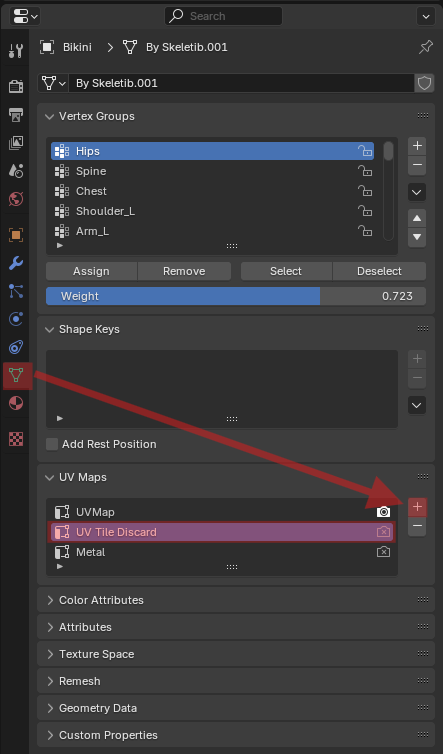Click the Deselect button
Screen dimensions: 443x754
[x=379, y=271]
